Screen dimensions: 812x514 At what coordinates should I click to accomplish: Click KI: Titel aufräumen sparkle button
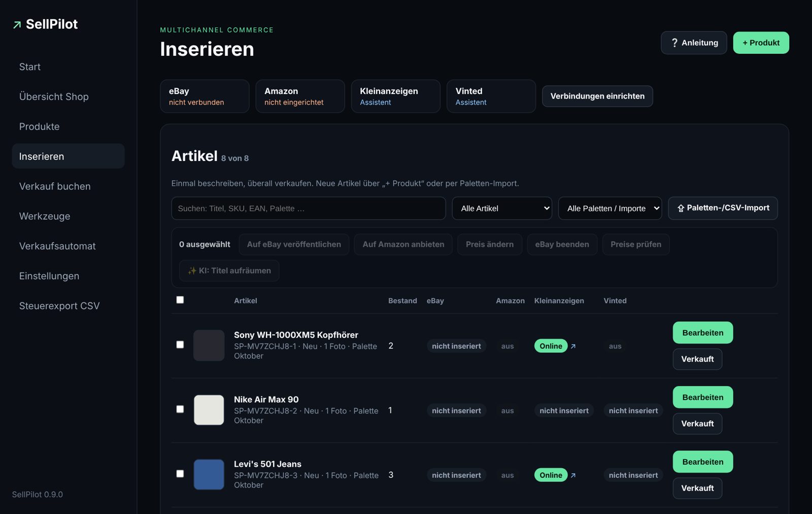coord(229,271)
